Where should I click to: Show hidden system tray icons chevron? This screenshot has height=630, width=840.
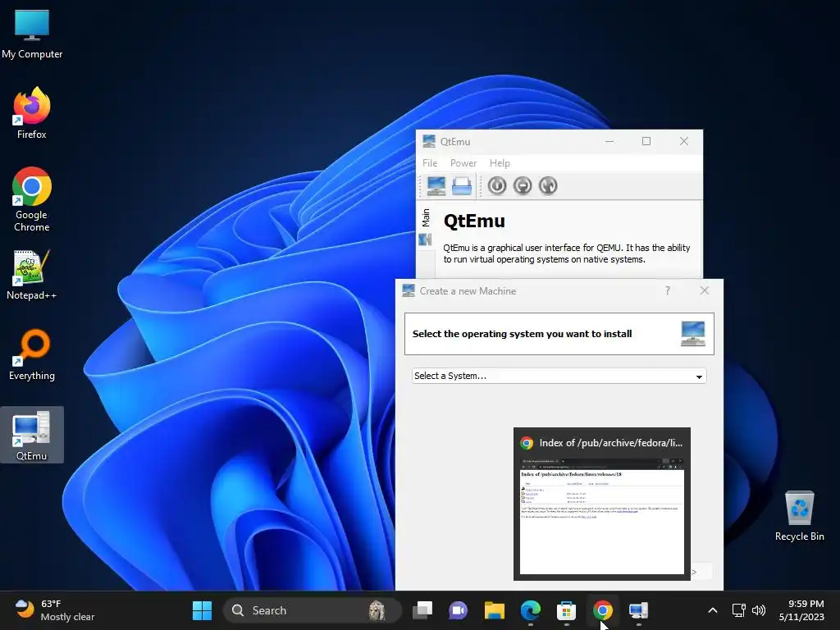(713, 610)
